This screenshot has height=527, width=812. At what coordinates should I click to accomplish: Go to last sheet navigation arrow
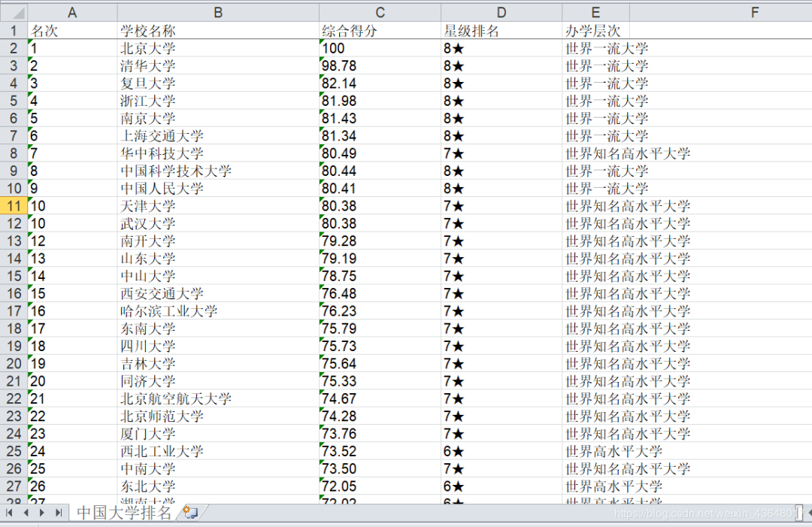tap(59, 513)
